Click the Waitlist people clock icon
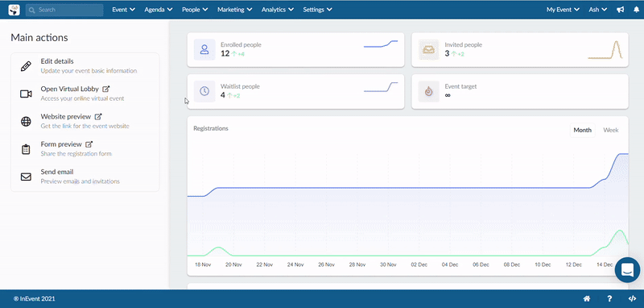Screen dimensions: 644x308 click(204, 91)
